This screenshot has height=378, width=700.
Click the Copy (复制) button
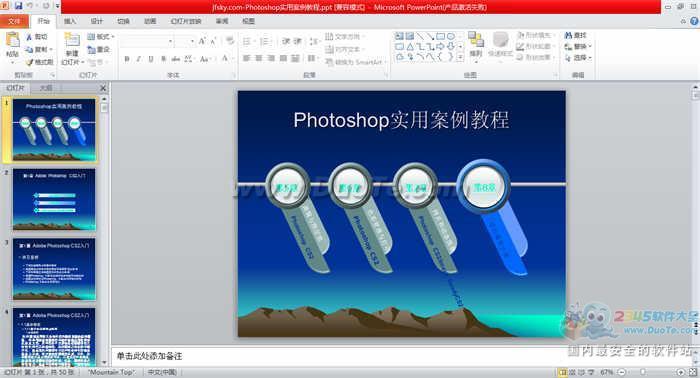[39, 49]
